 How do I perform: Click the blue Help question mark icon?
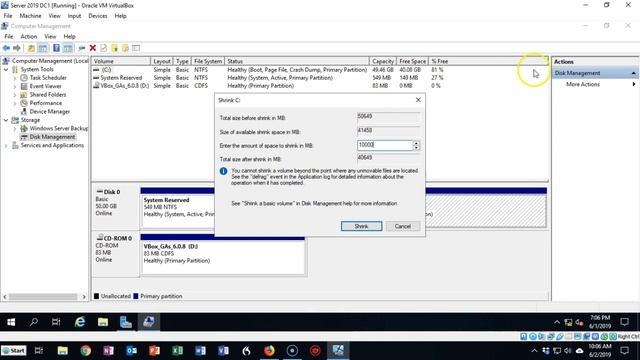click(56, 48)
